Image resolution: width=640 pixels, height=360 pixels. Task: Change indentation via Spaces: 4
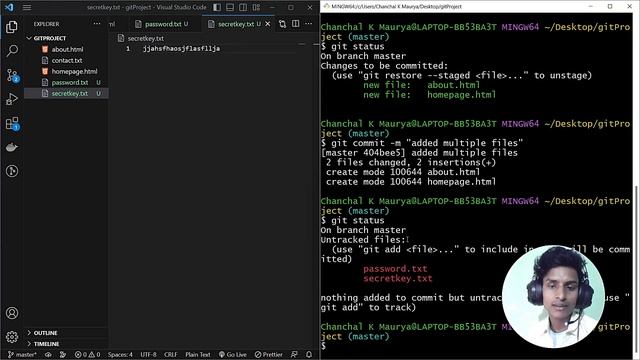tap(120, 355)
